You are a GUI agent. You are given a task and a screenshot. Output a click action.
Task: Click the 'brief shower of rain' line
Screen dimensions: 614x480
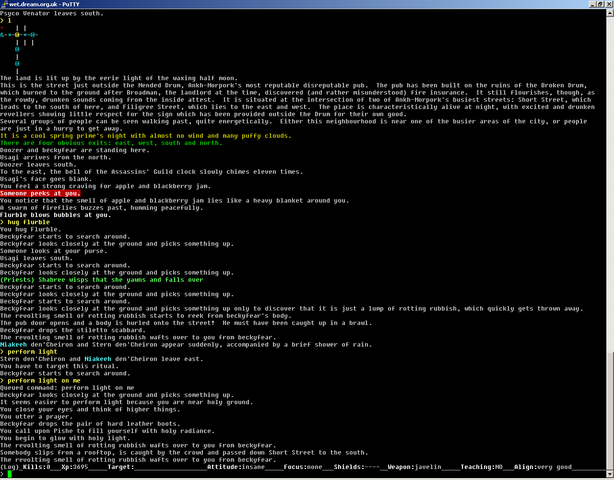[x=186, y=345]
